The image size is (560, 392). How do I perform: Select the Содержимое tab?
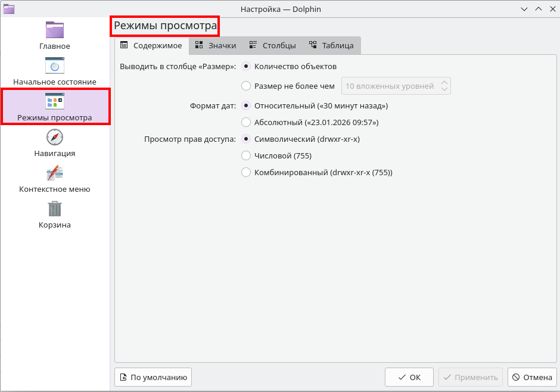click(151, 46)
